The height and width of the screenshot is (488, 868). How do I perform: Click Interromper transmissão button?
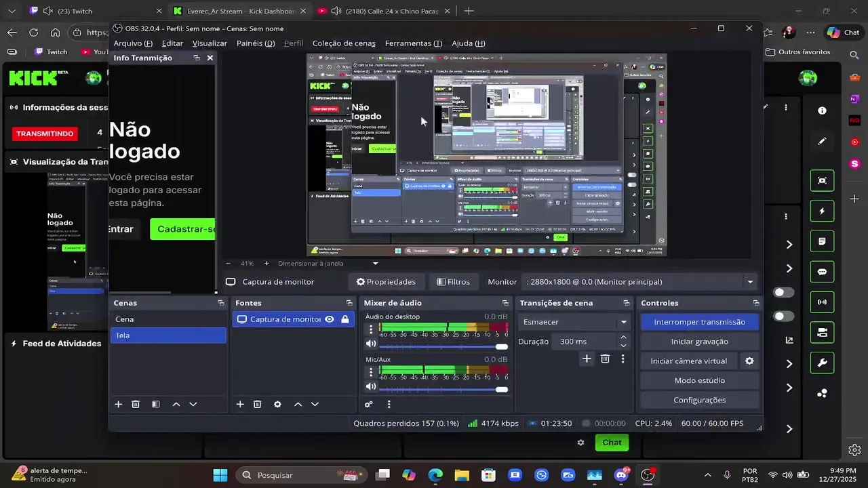click(699, 322)
